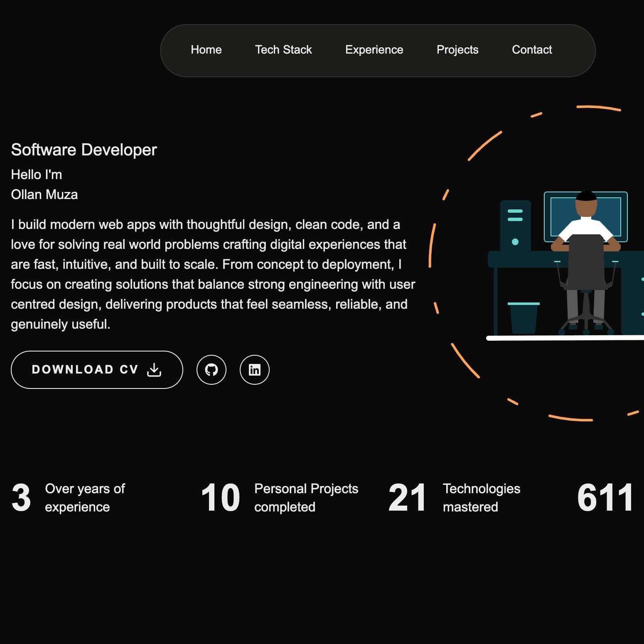
Task: Open the LinkedIn profile icon
Action: 254,370
